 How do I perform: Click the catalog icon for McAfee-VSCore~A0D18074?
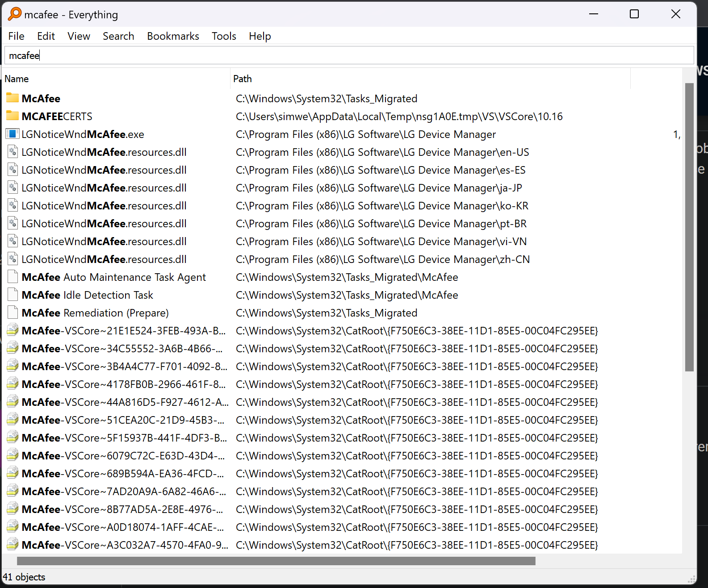13,526
